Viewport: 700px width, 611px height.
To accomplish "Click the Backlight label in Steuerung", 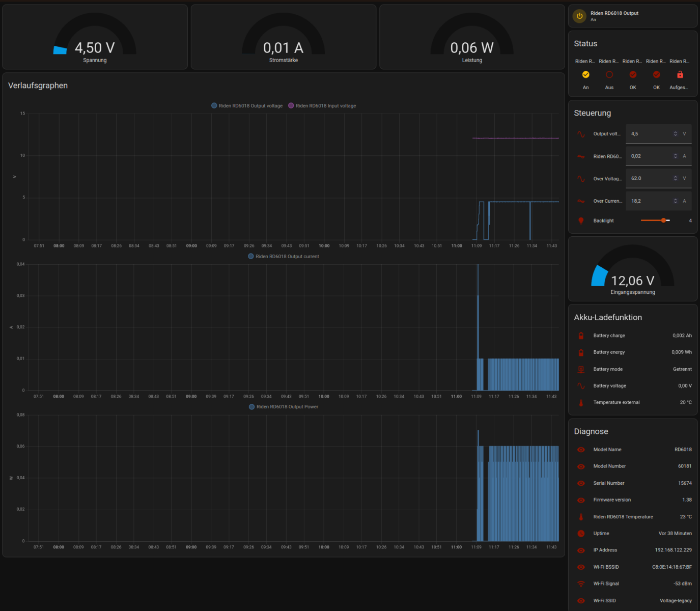I will click(603, 220).
